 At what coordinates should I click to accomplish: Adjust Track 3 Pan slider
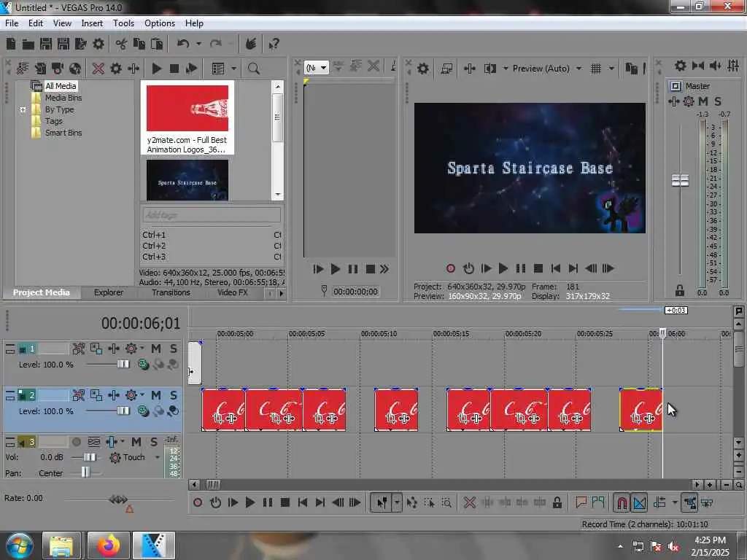click(85, 472)
